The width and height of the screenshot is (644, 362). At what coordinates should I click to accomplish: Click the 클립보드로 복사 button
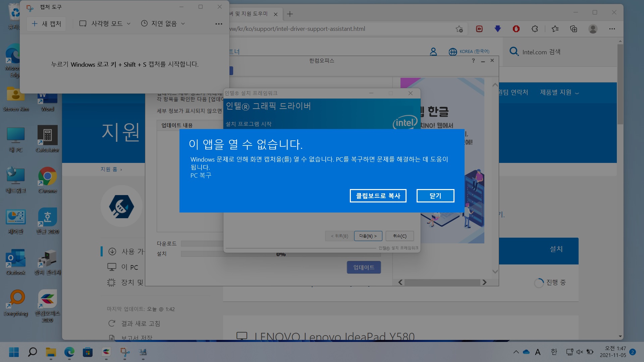click(x=378, y=196)
